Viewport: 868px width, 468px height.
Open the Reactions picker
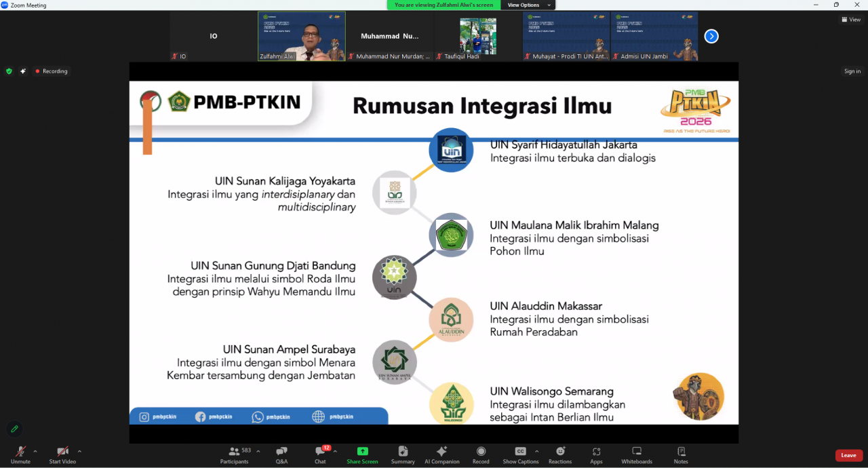(559, 454)
